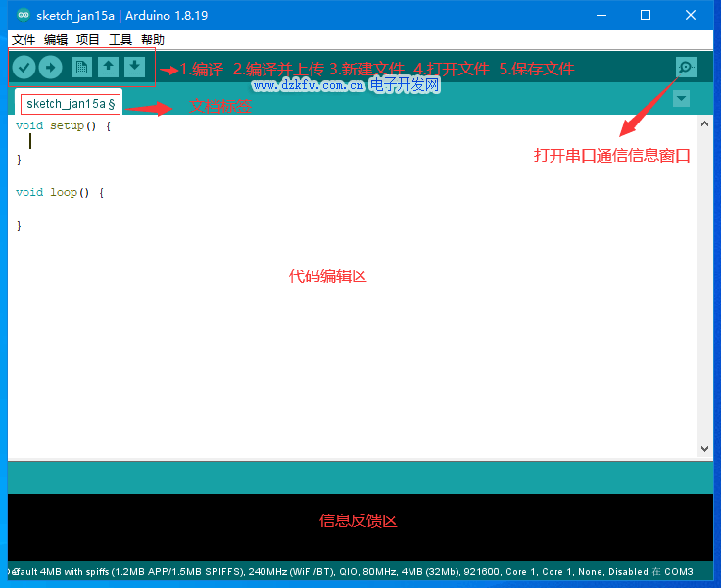Open a sketch using the up-arrow icon
This screenshot has height=588, width=721.
109,68
